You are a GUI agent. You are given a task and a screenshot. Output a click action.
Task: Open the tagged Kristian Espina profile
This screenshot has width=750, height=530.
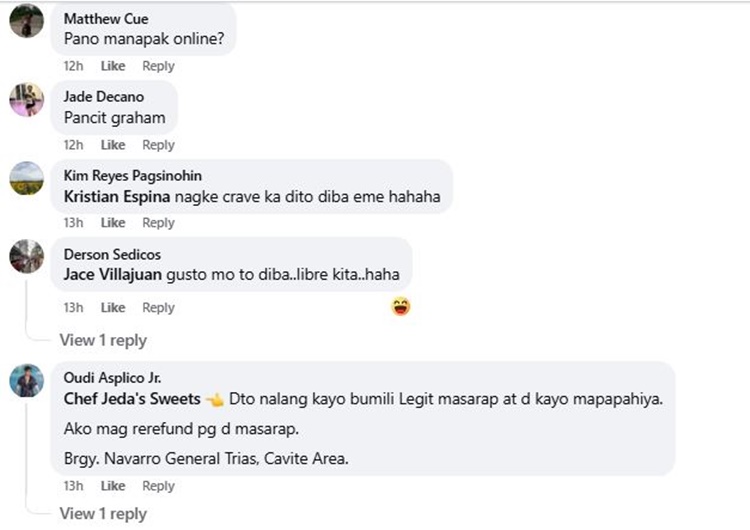[x=116, y=197]
